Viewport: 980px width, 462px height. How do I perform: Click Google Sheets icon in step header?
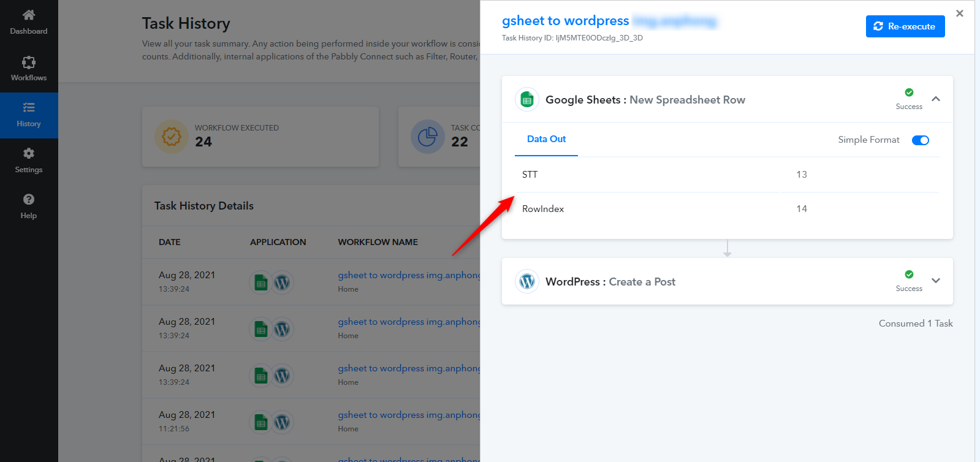[527, 99]
